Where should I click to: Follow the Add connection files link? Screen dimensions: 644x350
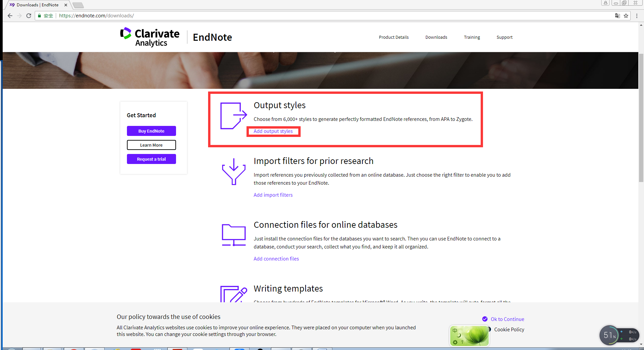point(276,259)
